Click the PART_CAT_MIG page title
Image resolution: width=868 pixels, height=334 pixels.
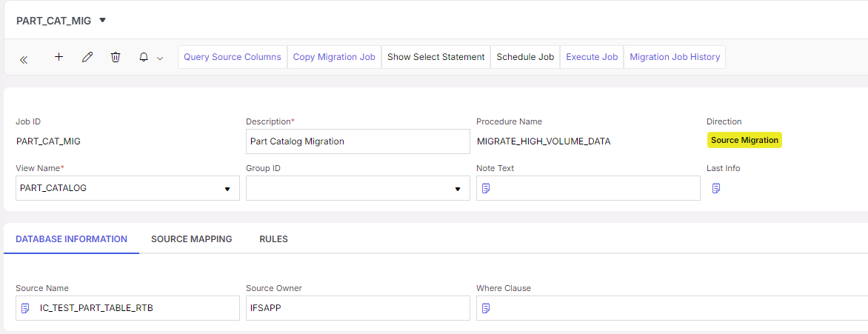(x=54, y=21)
